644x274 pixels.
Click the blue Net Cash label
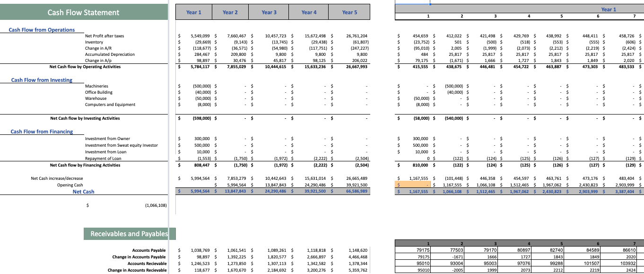(x=83, y=192)
